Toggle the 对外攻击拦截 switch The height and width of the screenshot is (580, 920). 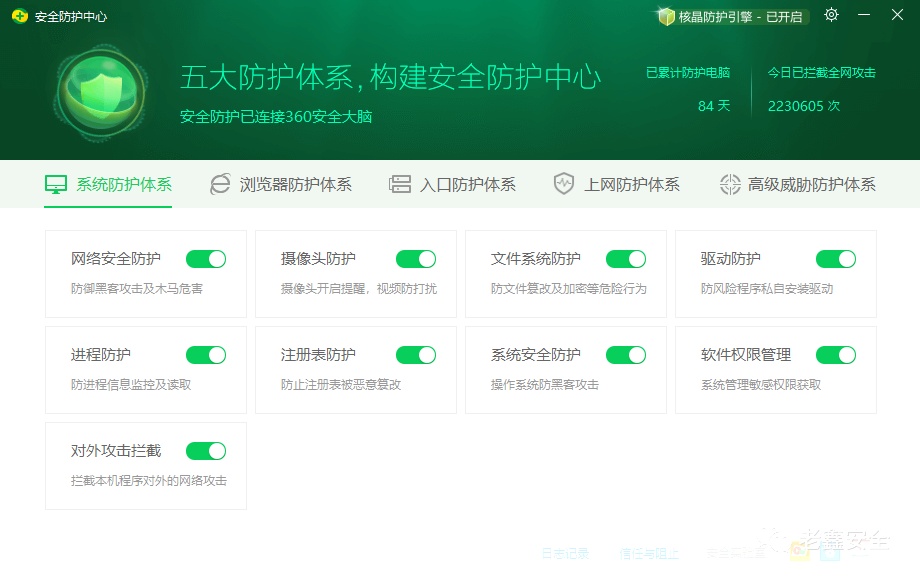(206, 451)
